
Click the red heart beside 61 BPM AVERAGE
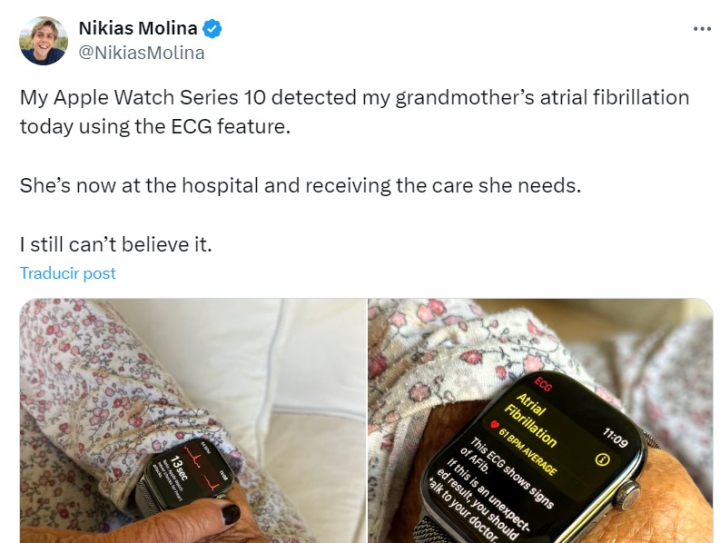[495, 424]
